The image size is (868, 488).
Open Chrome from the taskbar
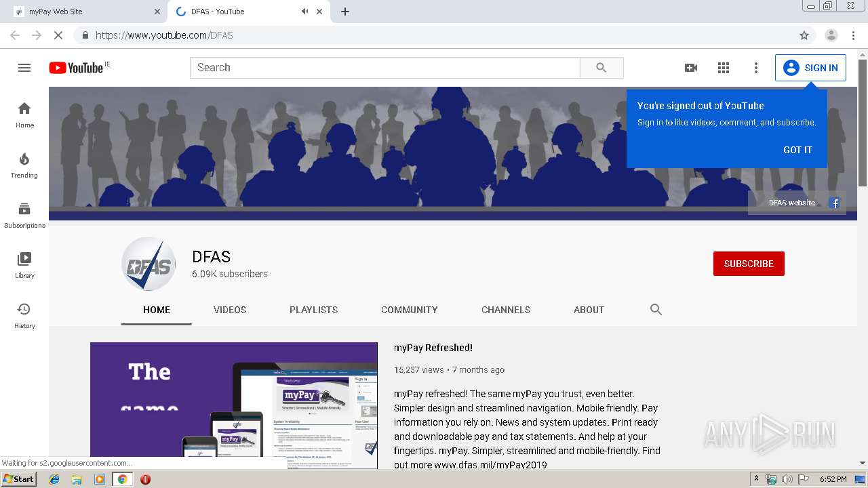[x=123, y=479]
